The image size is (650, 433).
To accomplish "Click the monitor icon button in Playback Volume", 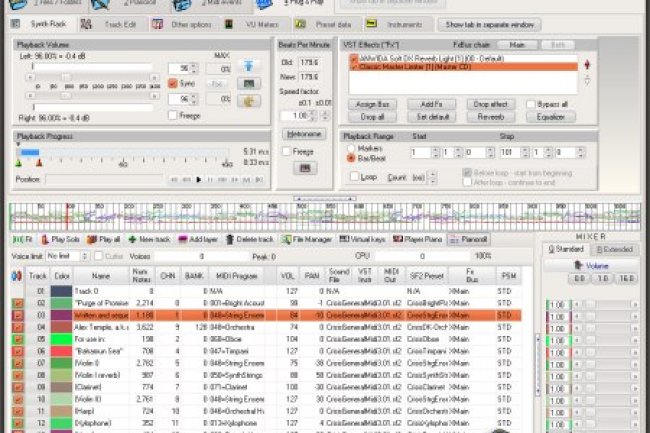I will (x=249, y=83).
